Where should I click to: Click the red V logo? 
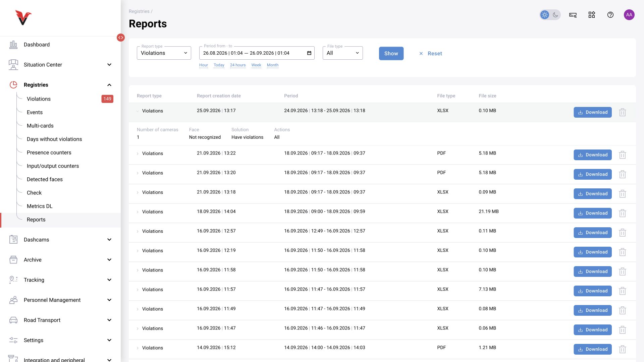(x=23, y=17)
